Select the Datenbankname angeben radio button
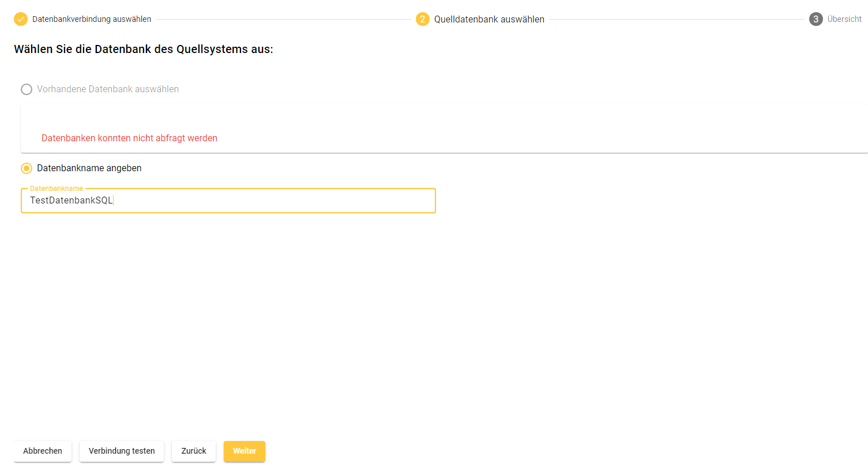This screenshot has height=471, width=868. 27,168
